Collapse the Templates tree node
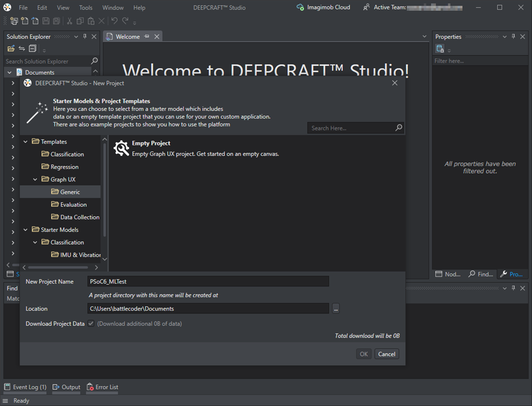 [26, 142]
